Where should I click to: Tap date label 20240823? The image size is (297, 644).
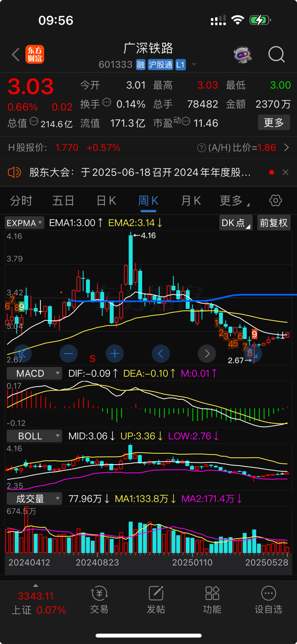coord(97,563)
